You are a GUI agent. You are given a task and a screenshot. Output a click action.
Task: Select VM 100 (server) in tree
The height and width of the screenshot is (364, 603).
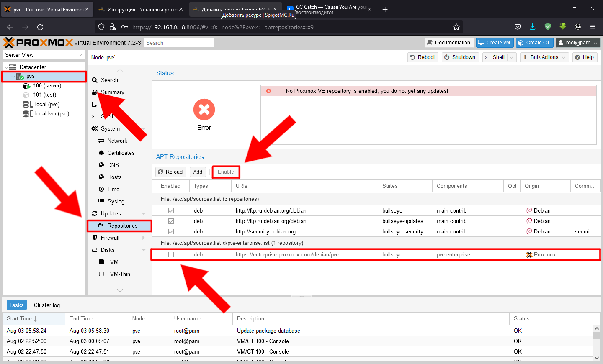click(47, 86)
